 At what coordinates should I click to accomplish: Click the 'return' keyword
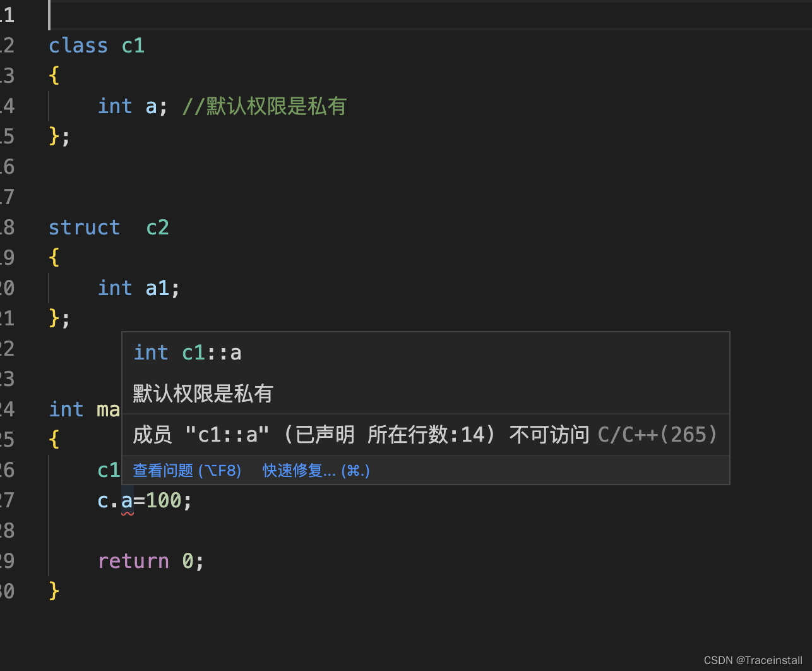pos(133,561)
